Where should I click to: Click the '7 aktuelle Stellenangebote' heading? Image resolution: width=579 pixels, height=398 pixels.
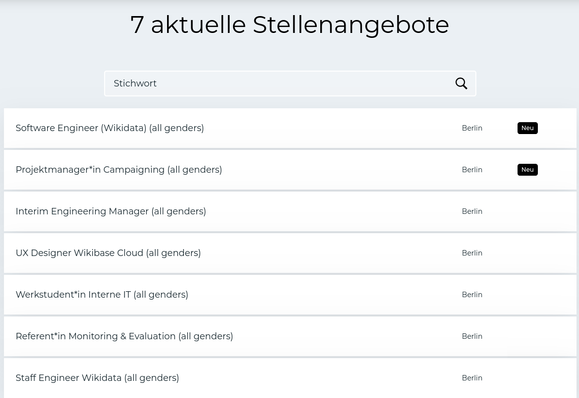(x=290, y=25)
